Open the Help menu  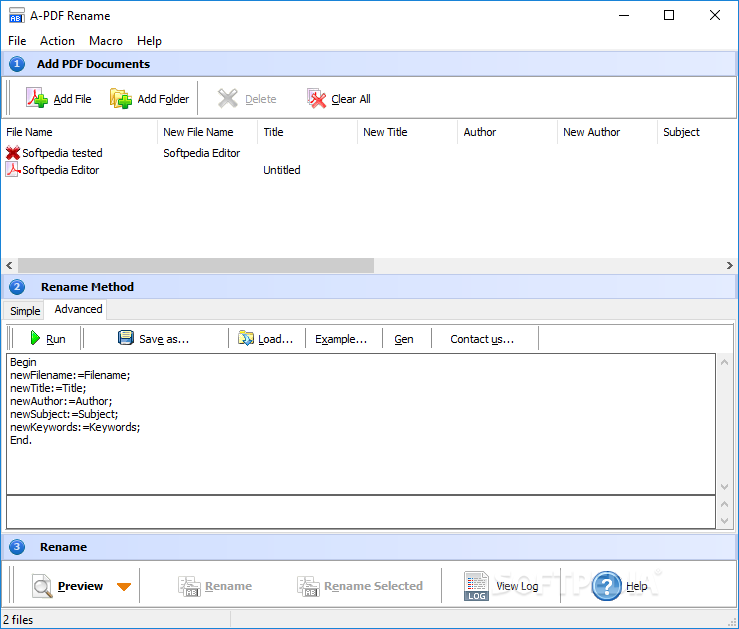coord(149,41)
